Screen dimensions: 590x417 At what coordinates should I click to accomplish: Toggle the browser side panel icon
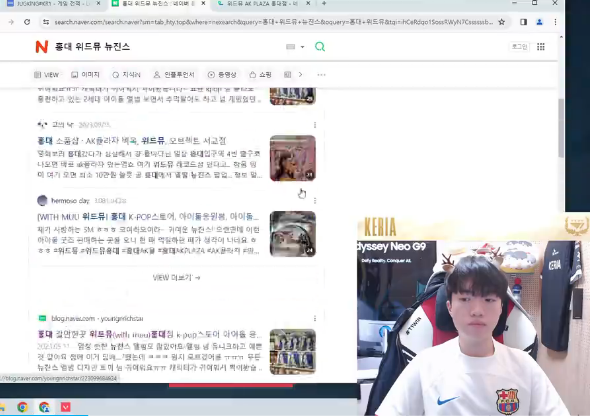coord(523,22)
